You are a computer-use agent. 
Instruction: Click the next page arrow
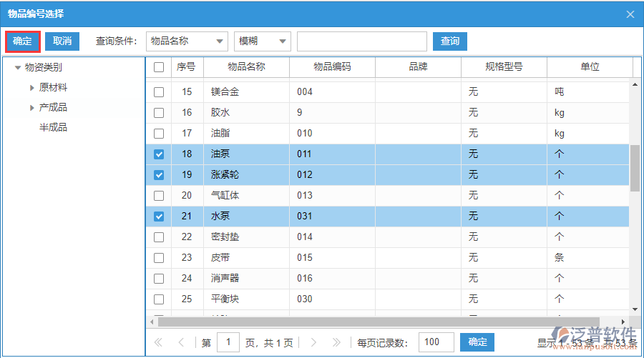point(313,343)
